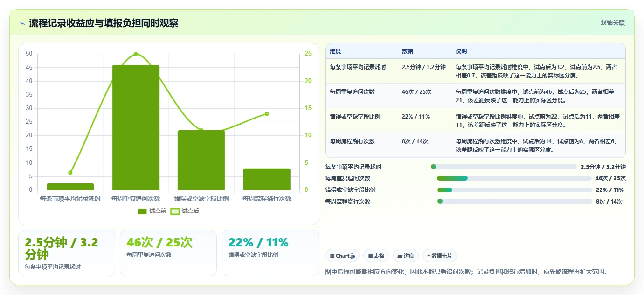644x295 pixels.
Task: Select the Chart.js tag chip
Action: [342, 256]
